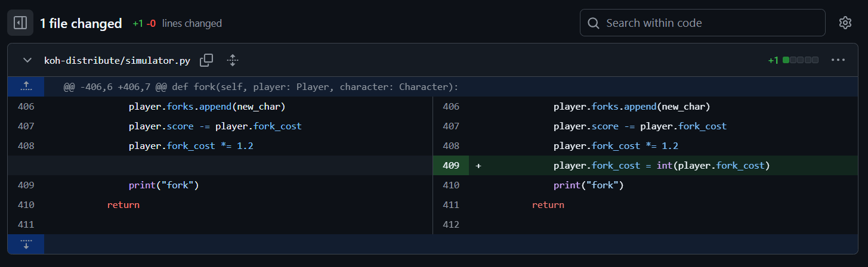This screenshot has width=868, height=267.
Task: Select right-side line number 409
Action: pos(450,165)
